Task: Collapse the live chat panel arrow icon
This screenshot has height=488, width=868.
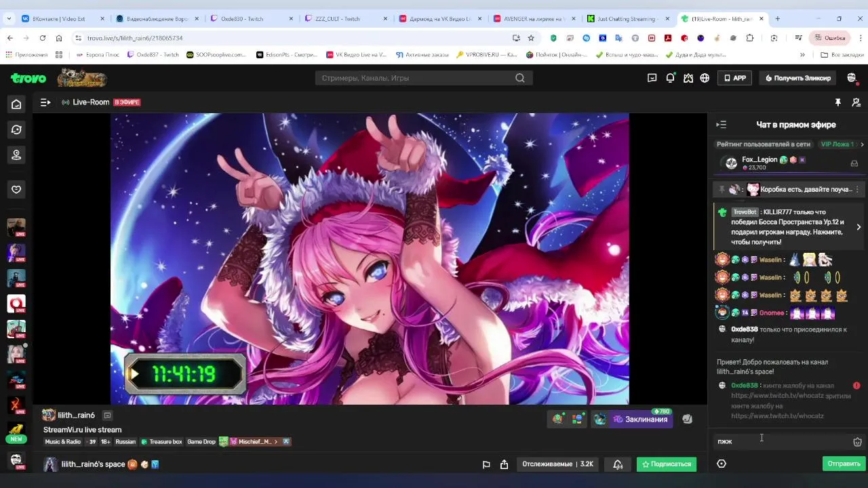Action: (722, 125)
